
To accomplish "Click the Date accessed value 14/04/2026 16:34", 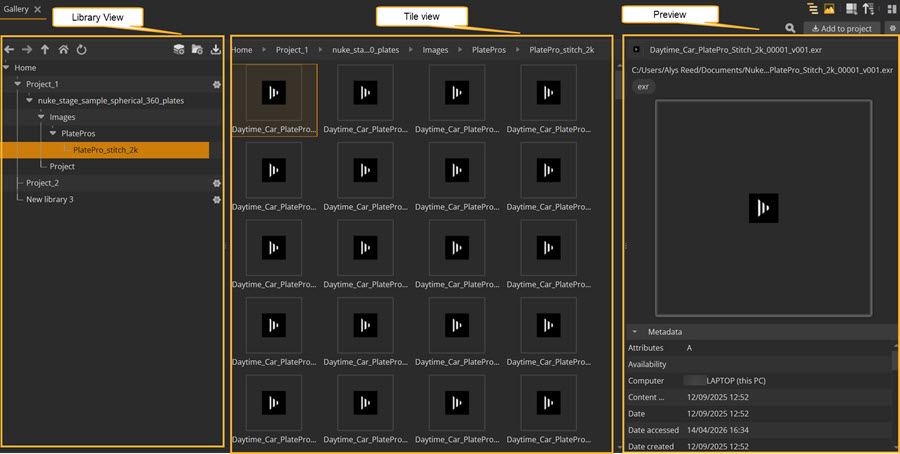I will point(717,430).
